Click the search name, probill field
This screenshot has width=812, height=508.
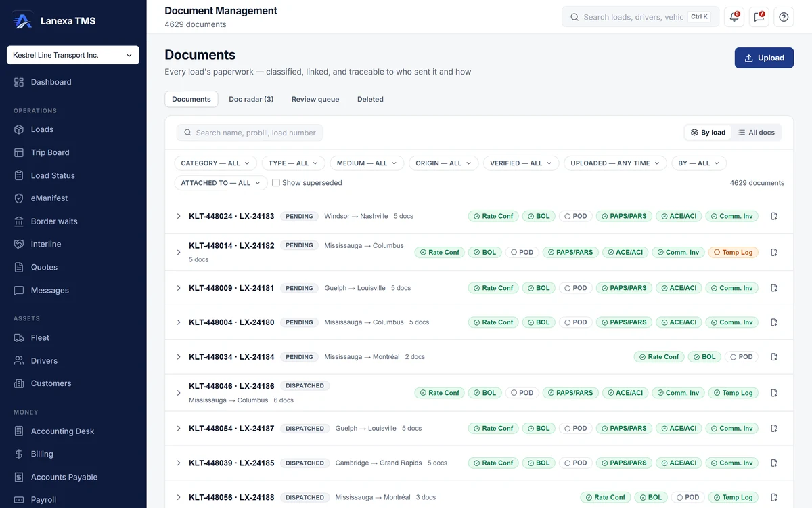click(250, 133)
